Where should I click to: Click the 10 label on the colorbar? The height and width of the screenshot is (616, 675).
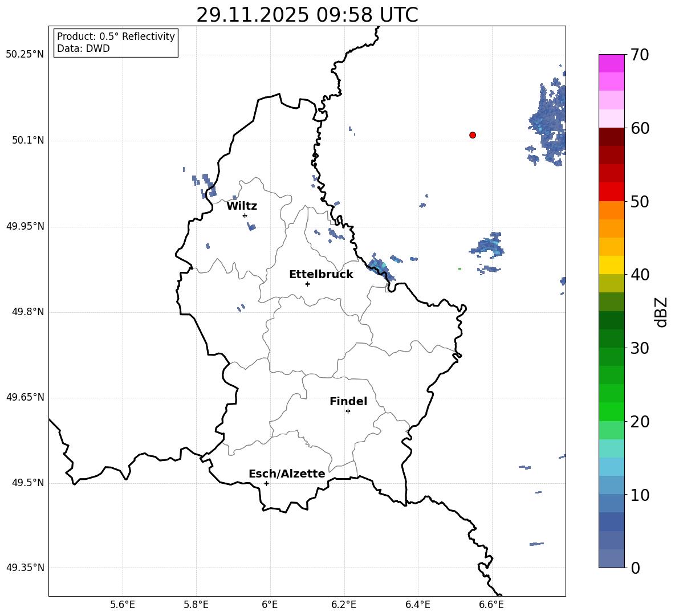[640, 495]
